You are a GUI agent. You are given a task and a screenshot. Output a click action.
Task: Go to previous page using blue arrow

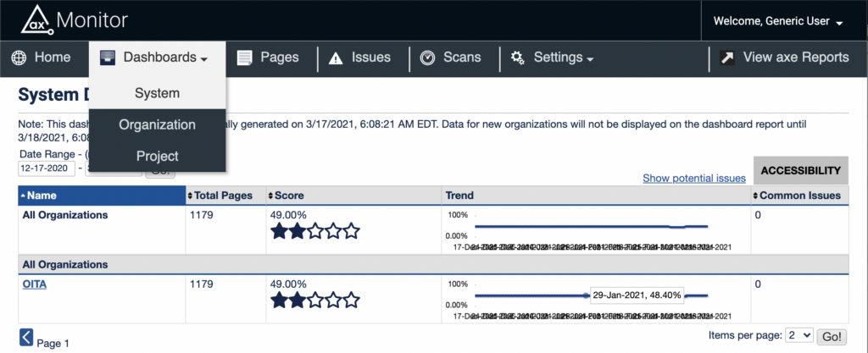coord(26,338)
